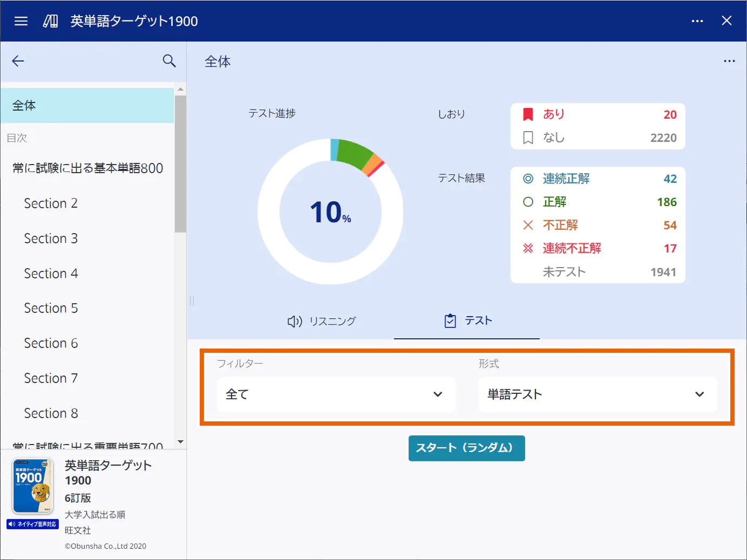Image resolution: width=747 pixels, height=560 pixels.
Task: Click the 連続正解 double-circle icon
Action: [x=528, y=179]
